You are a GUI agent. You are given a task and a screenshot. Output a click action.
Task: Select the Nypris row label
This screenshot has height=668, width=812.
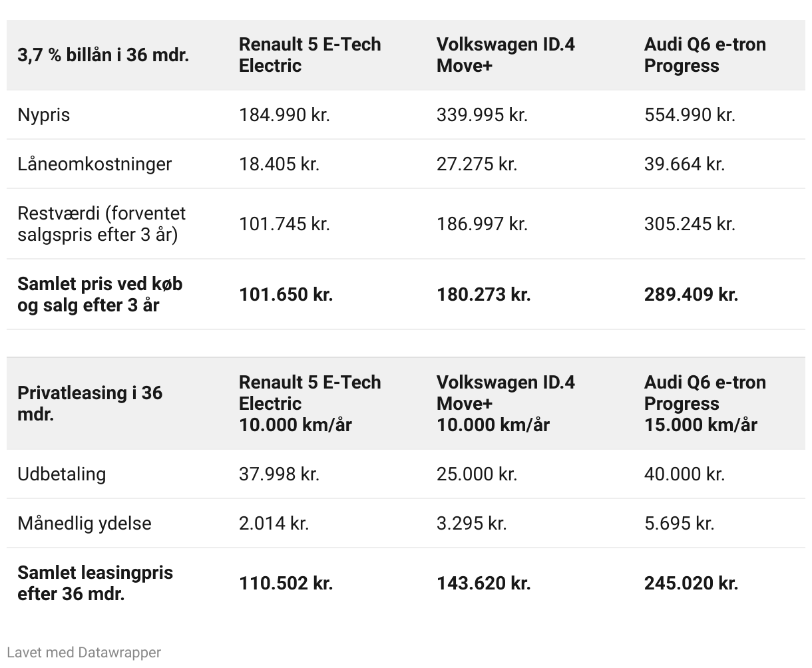[44, 114]
